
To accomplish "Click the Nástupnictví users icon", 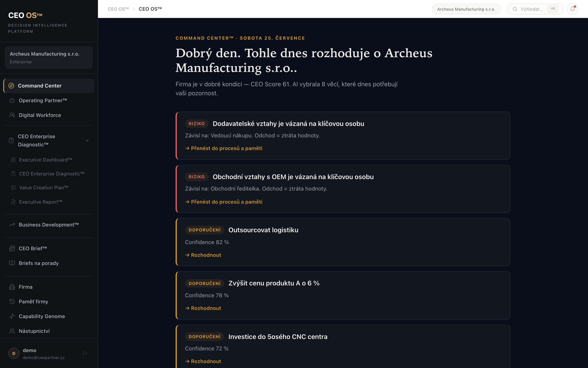I will (x=12, y=331).
